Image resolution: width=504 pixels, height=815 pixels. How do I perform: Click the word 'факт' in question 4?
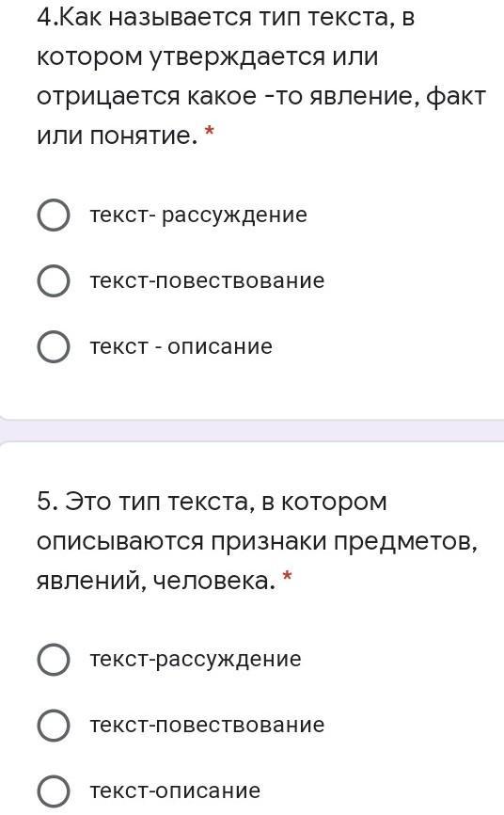tap(456, 97)
